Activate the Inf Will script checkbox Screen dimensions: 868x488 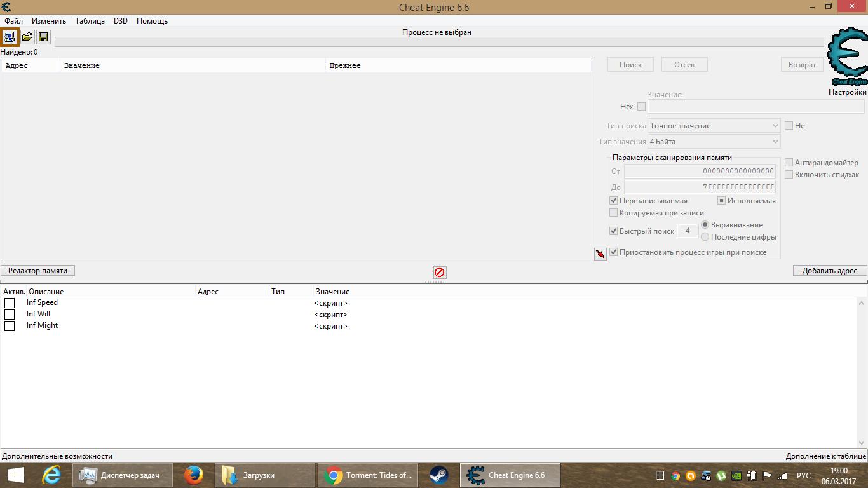10,315
